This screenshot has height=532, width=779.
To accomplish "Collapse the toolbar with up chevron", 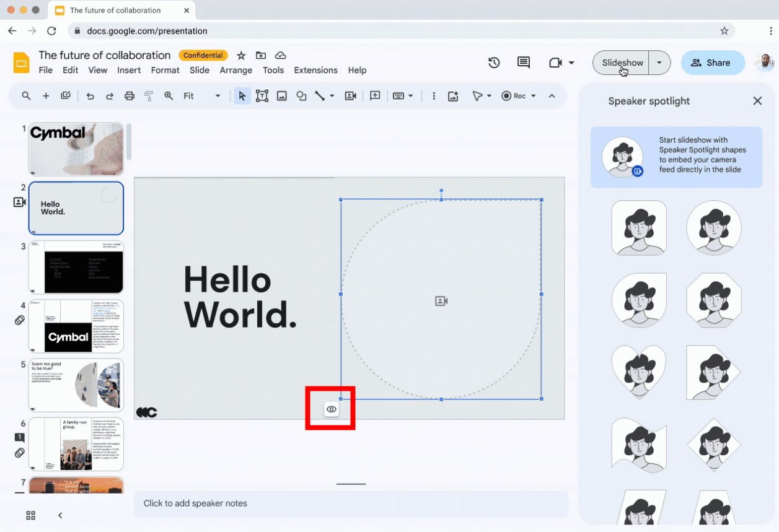I will click(552, 96).
